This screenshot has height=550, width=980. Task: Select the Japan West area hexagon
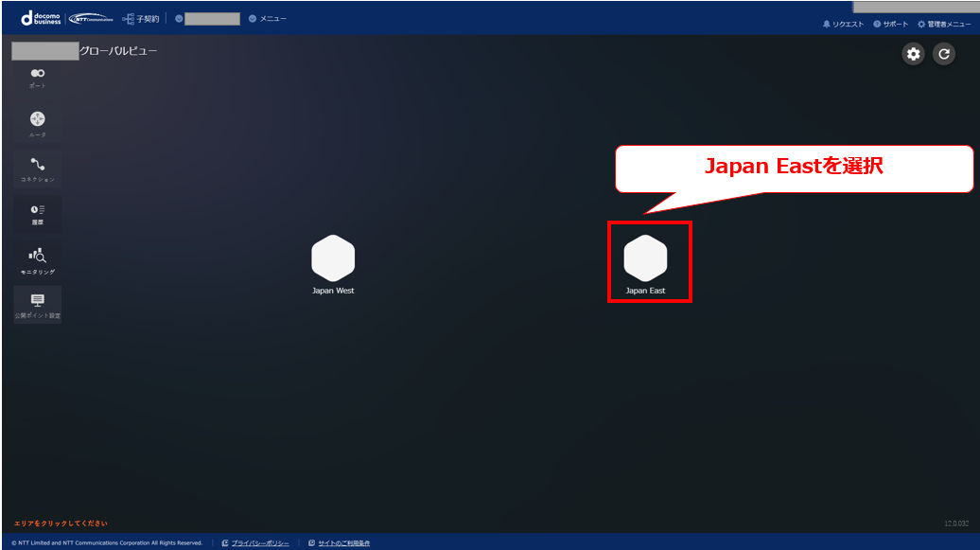coord(333,258)
